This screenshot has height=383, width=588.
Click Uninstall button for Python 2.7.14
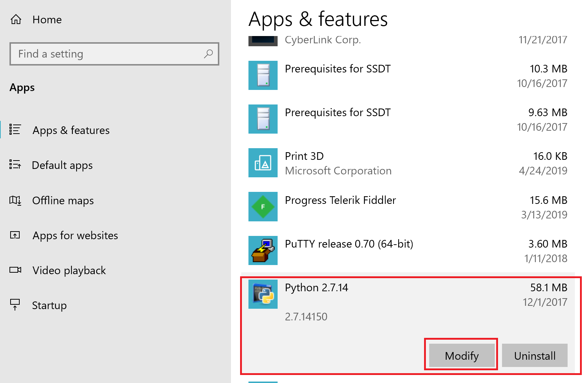[x=534, y=355]
